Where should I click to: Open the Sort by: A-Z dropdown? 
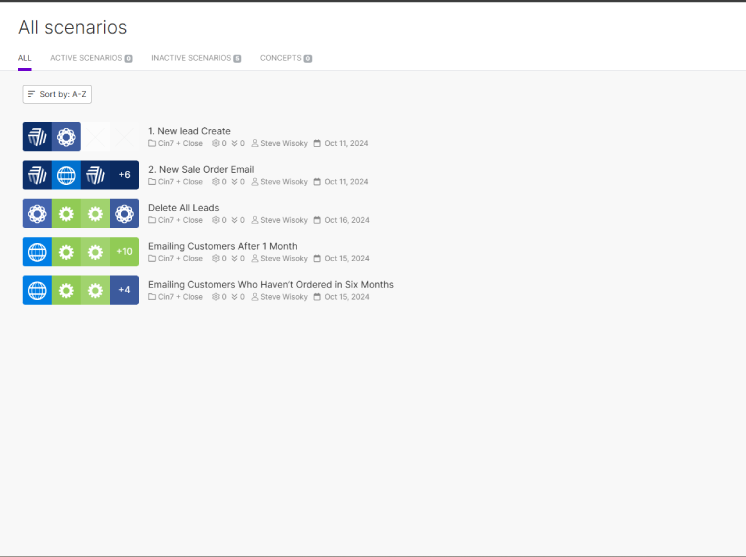(x=57, y=94)
